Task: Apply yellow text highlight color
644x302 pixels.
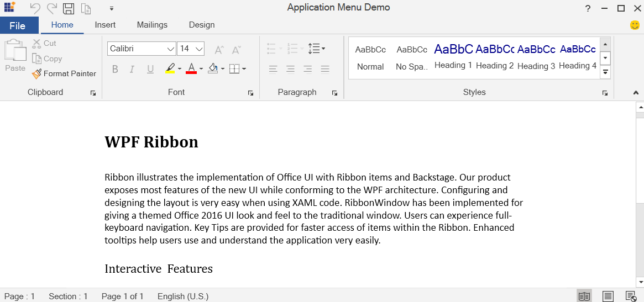Action: [x=170, y=68]
